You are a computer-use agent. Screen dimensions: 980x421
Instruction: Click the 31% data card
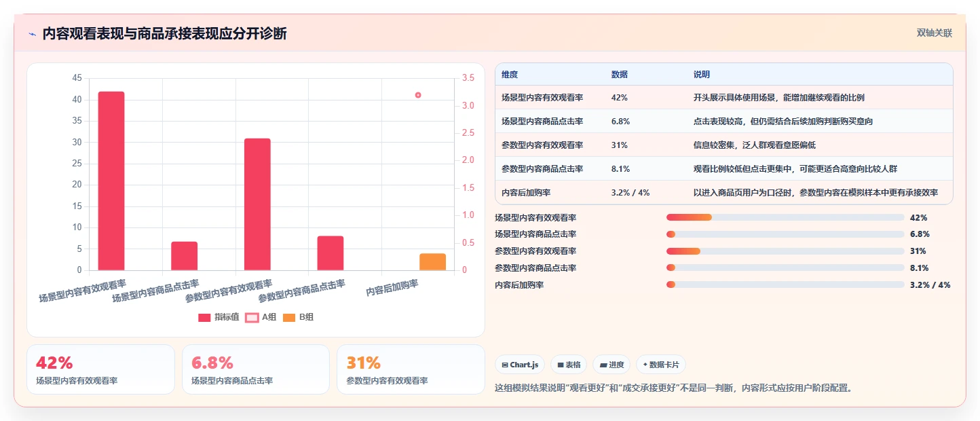(411, 369)
